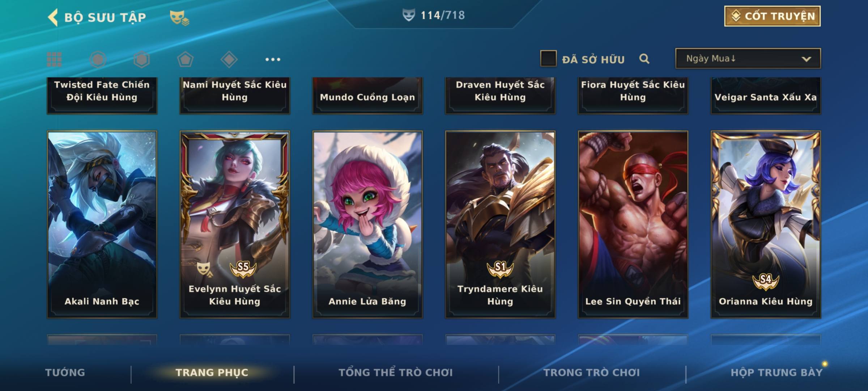Toggle the Đã Sở Hữu checkbox
This screenshot has width=868, height=391.
pos(548,59)
